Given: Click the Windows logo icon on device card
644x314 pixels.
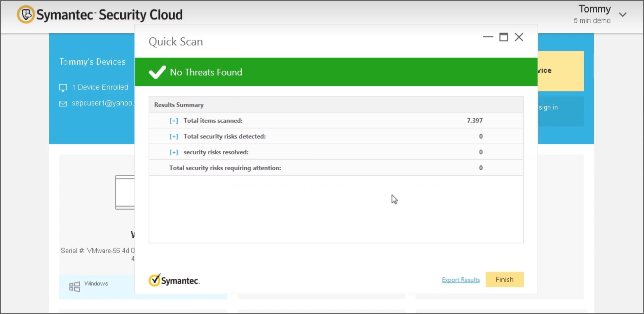Looking at the screenshot, I should 75,287.
